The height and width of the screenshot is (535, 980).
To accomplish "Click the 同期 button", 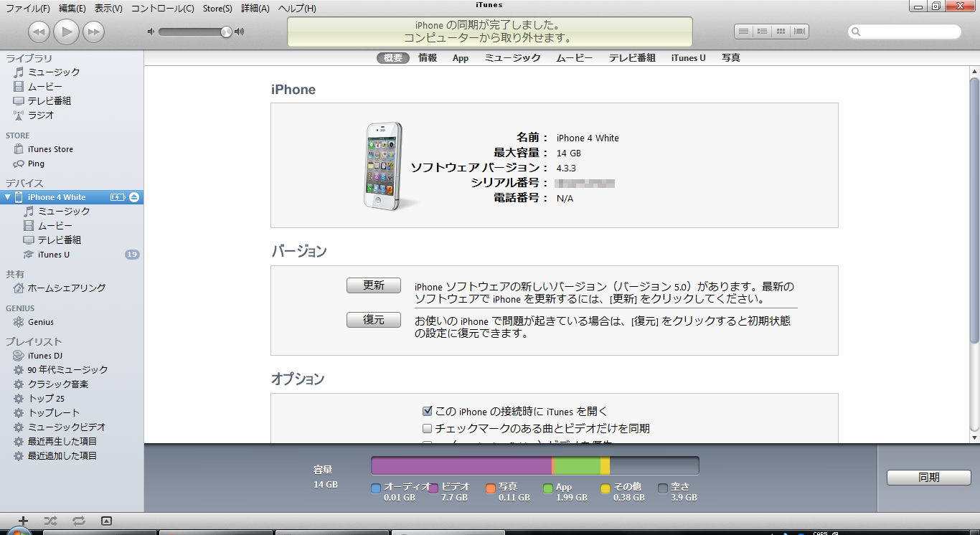I will [x=929, y=478].
